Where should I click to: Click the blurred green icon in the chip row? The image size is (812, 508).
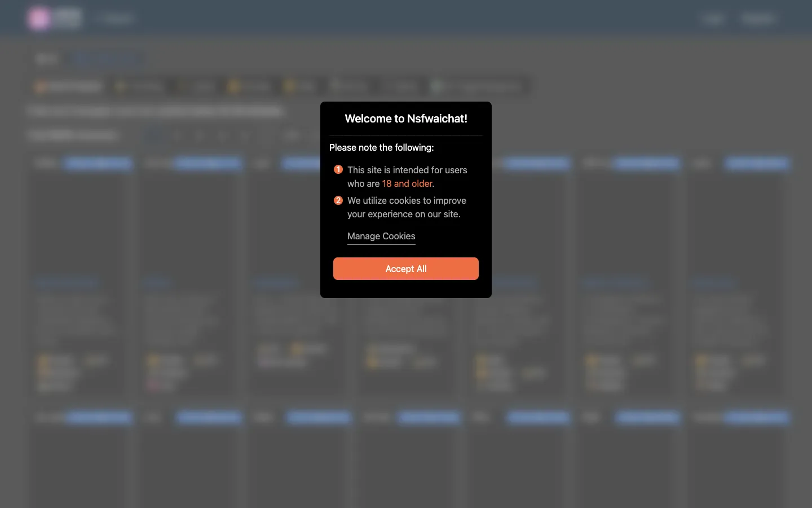coord(436,86)
